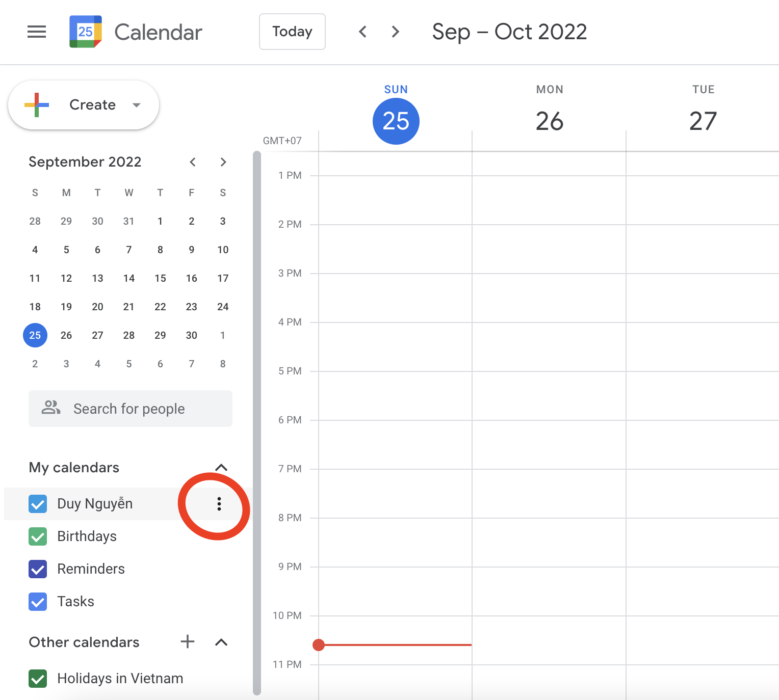Image resolution: width=779 pixels, height=700 pixels.
Task: Uncheck the Birthdays calendar
Action: point(37,536)
